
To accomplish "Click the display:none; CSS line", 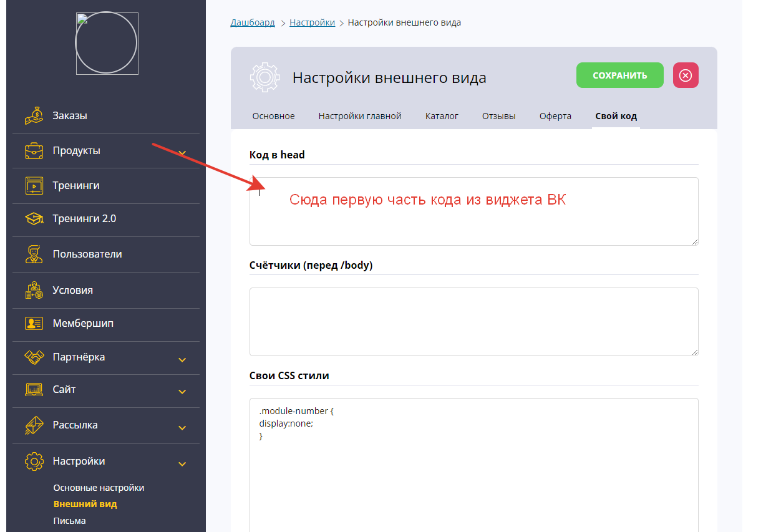I will tap(286, 423).
